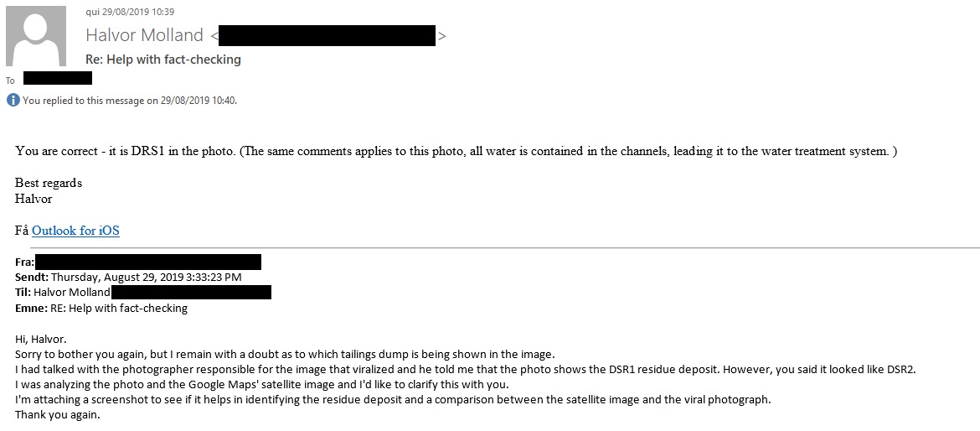
Task: Click the "Emne: RE: Help with fact-checking" line
Action: [101, 308]
